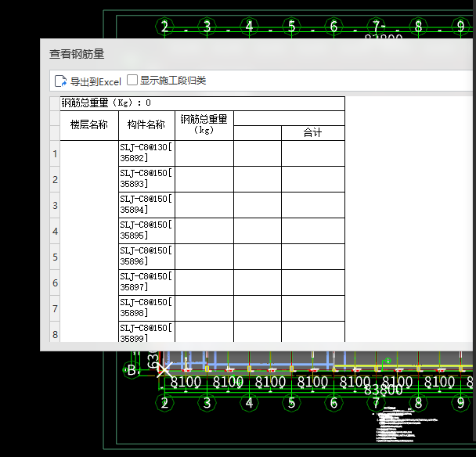Viewport: 476px width, 457px height.
Task: Click the export to Excel icon
Action: [x=60, y=81]
